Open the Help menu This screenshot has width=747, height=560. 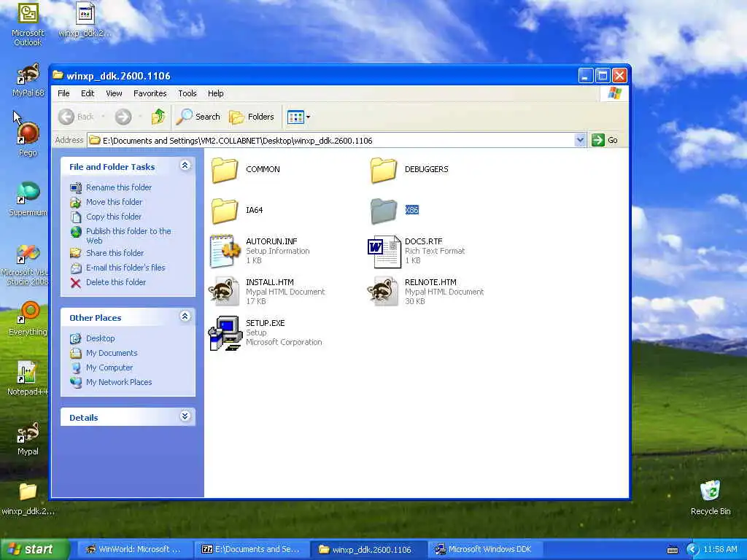(x=215, y=93)
